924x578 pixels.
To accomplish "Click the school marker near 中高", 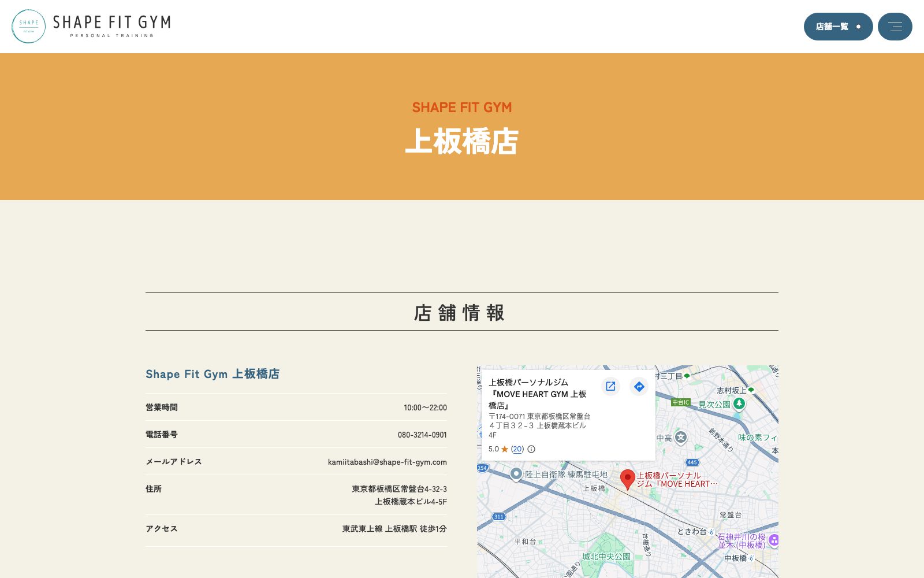I will click(x=681, y=438).
